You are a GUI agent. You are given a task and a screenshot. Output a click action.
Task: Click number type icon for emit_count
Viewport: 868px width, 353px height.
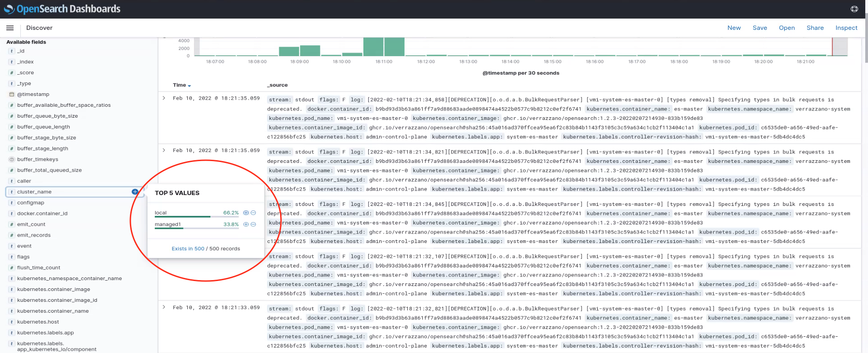[12, 224]
